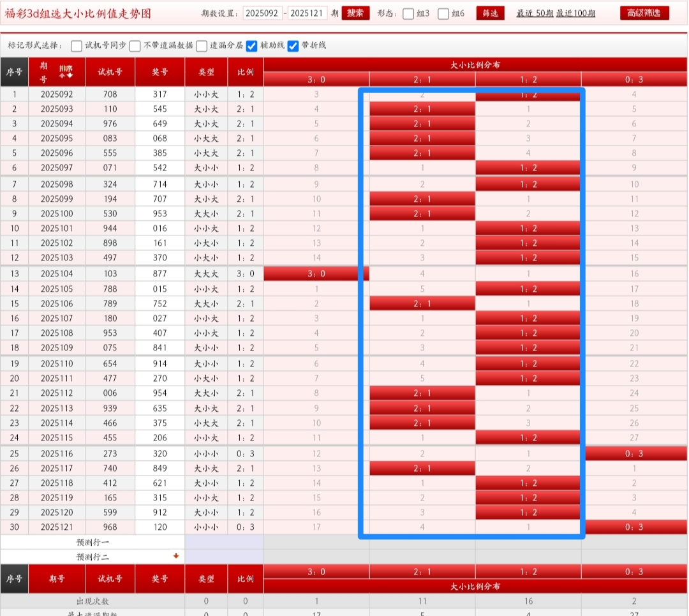Toggle the 带折线 checkbox off
Image resolution: width=689 pixels, height=616 pixels.
point(293,46)
